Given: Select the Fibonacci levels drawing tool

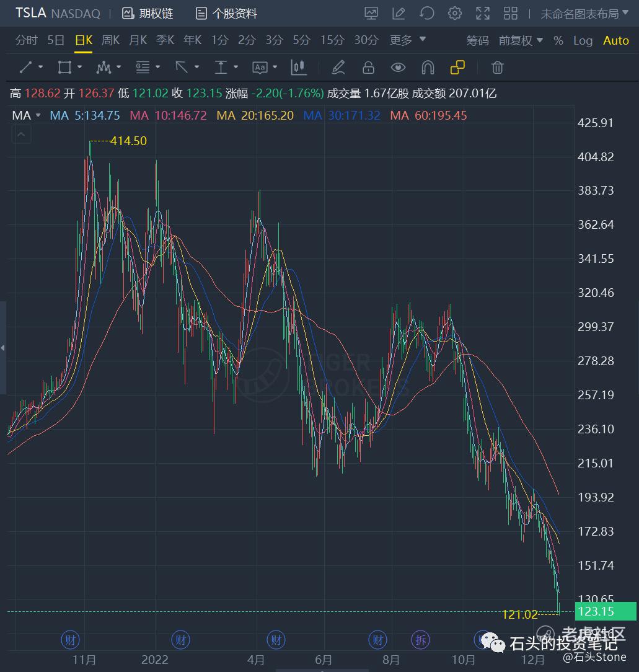Looking at the screenshot, I should click(143, 68).
